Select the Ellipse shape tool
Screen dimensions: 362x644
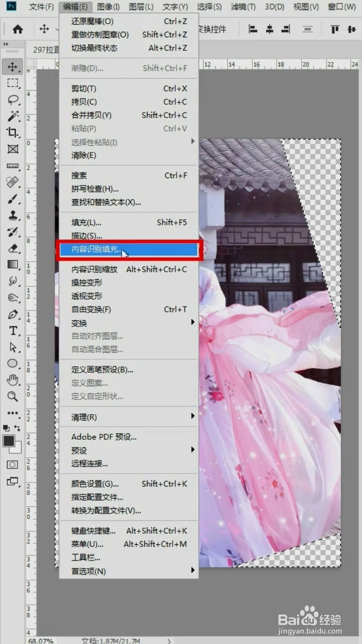tap(13, 363)
